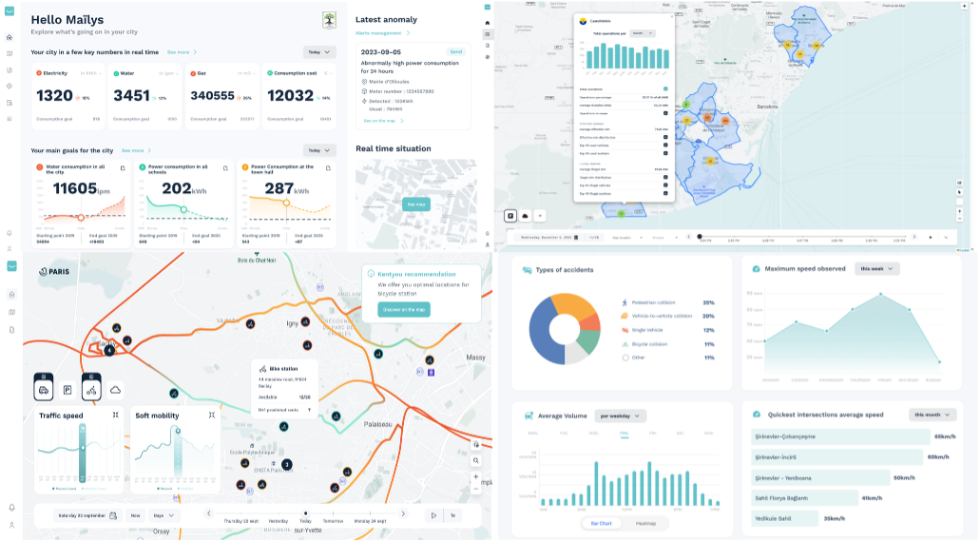Click the notification bell in Paris sidebar
980x542 pixels.
[x=11, y=507]
